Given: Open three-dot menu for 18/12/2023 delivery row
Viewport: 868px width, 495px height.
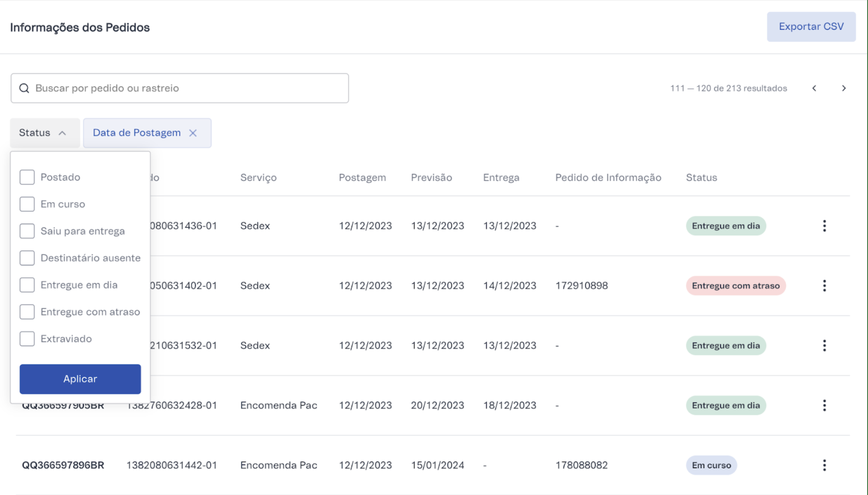Looking at the screenshot, I should [x=824, y=405].
